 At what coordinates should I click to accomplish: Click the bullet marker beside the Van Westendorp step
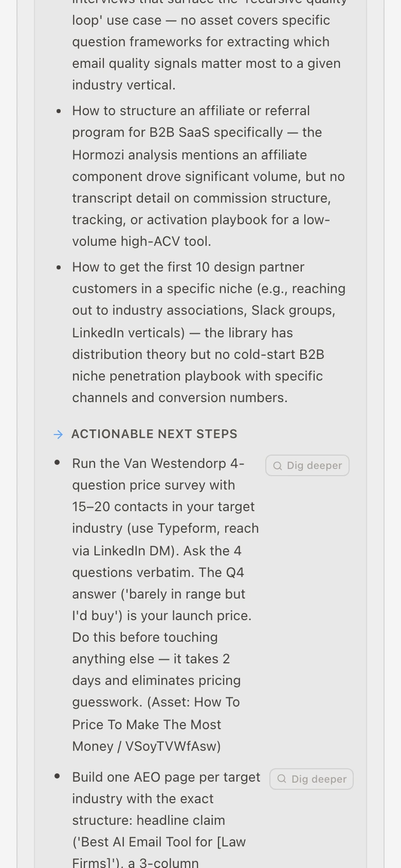point(57,462)
